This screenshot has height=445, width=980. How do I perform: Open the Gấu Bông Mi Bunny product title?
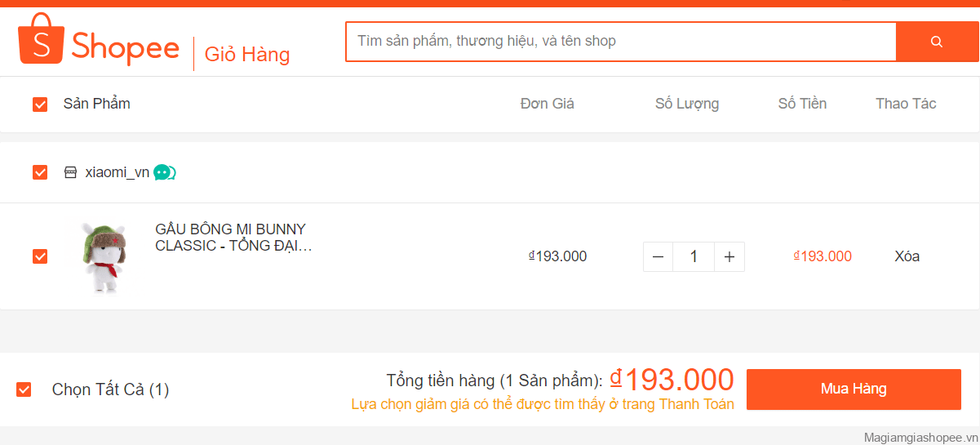coord(234,238)
